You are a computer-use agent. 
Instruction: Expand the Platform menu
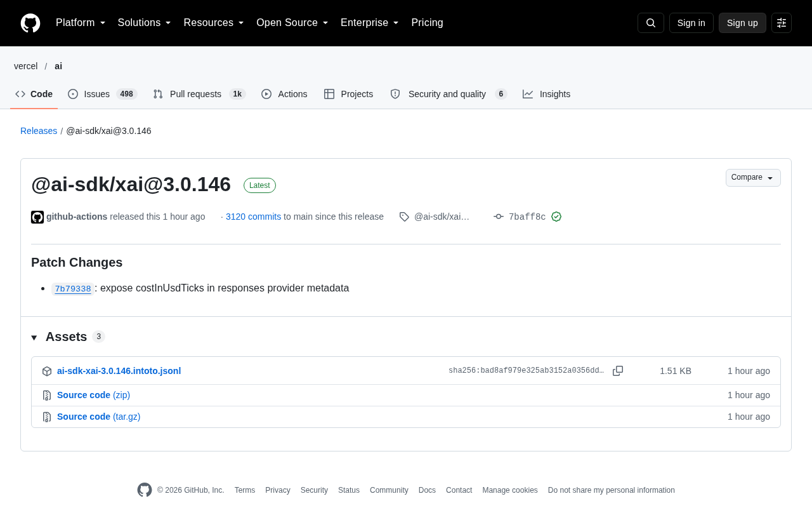coord(81,23)
